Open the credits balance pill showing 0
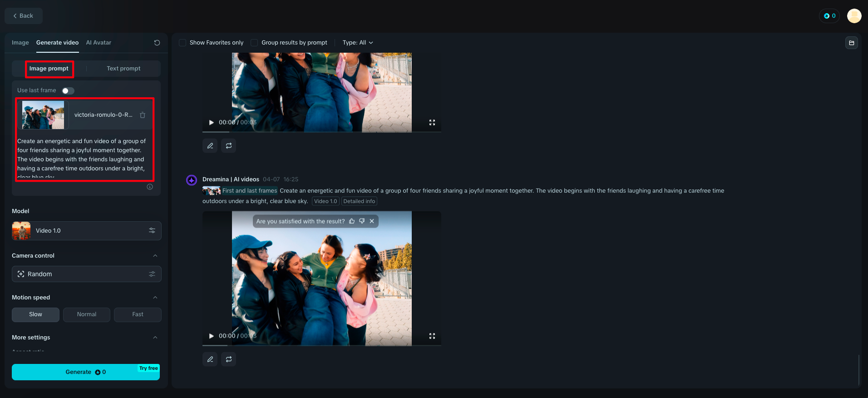The height and width of the screenshot is (398, 868). [x=829, y=16]
